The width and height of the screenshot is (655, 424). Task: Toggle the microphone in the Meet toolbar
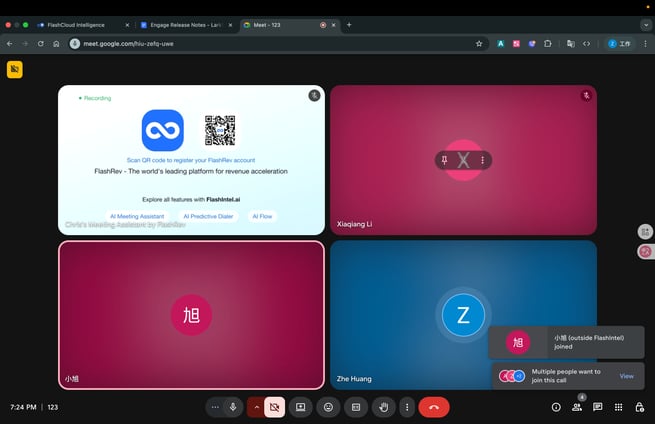click(x=233, y=407)
